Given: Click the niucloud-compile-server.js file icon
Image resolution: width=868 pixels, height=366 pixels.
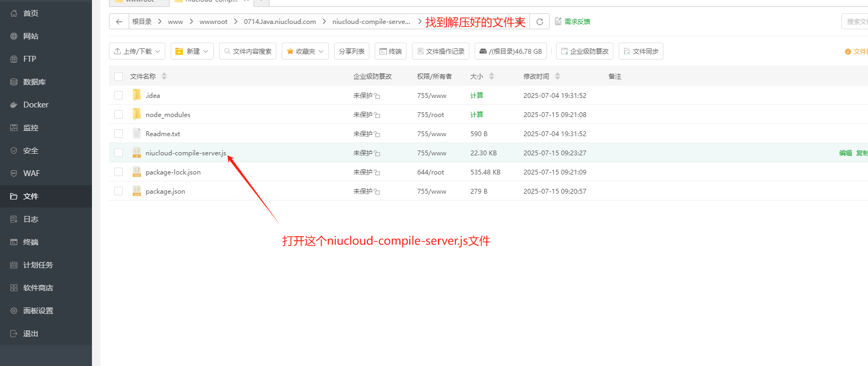Looking at the screenshot, I should click(x=137, y=153).
